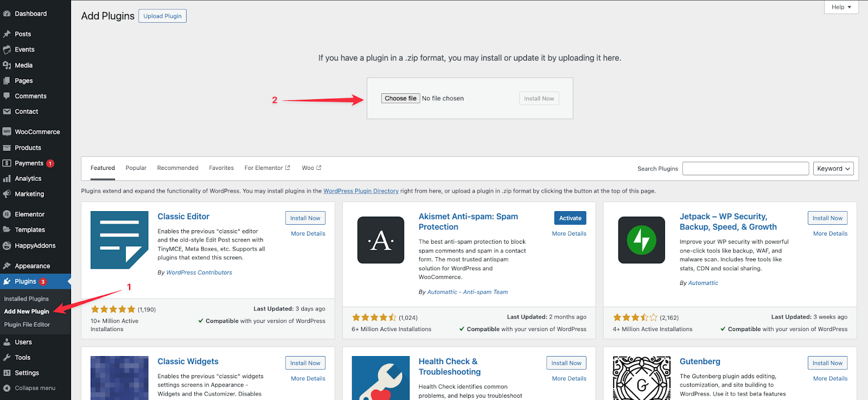Open the WordPress Plugin Directory link
868x400 pixels.
click(361, 191)
